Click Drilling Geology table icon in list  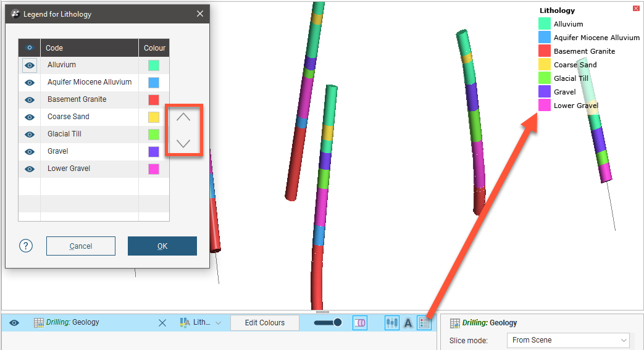point(39,323)
